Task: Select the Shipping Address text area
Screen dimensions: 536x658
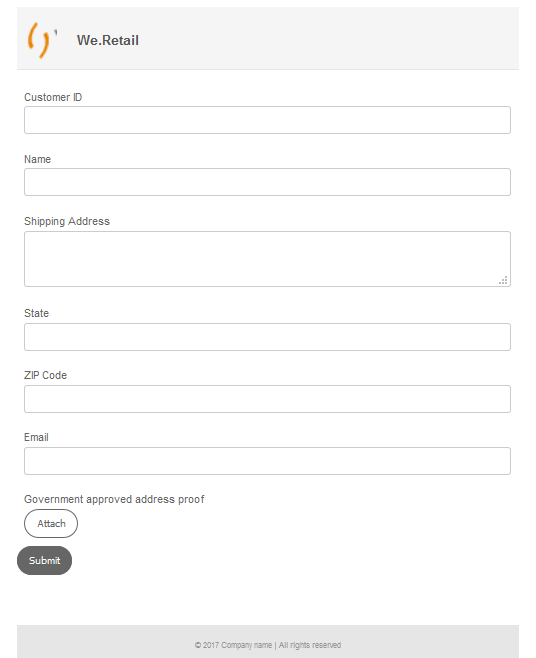Action: [x=267, y=259]
